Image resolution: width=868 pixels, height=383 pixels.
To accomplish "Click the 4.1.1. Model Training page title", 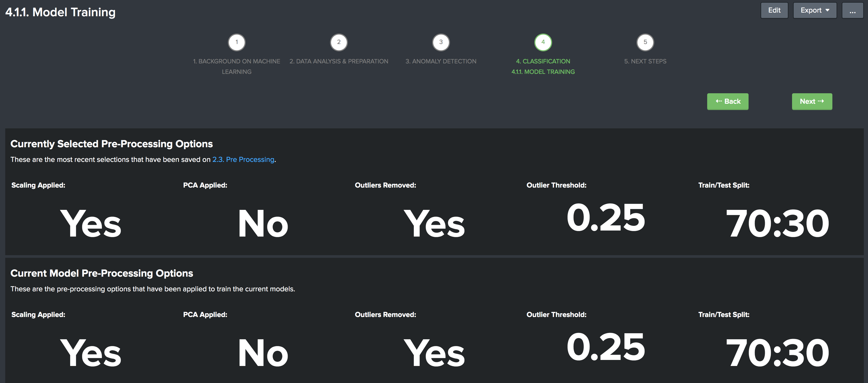I will pos(60,12).
